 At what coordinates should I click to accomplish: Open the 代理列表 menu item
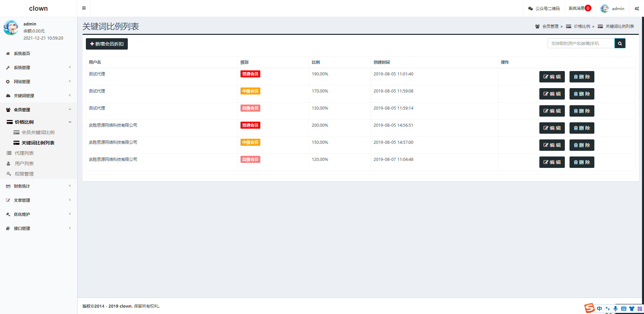[x=24, y=153]
